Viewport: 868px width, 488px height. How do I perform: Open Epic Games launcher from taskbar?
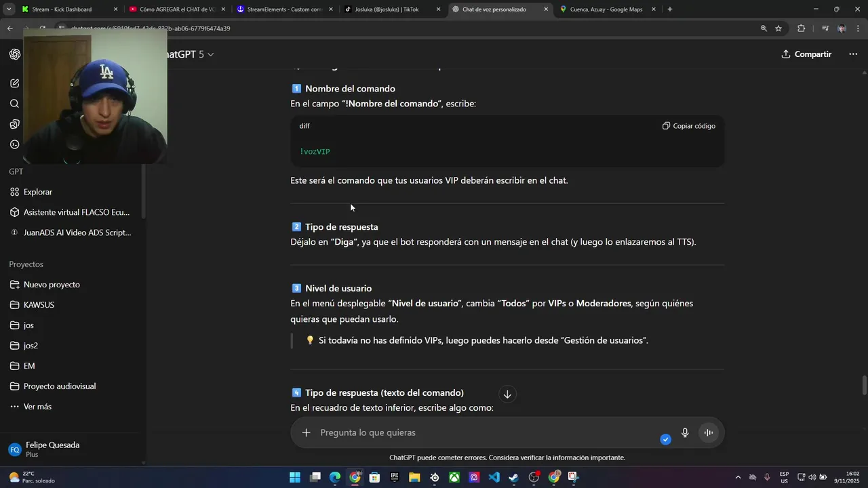click(x=395, y=477)
